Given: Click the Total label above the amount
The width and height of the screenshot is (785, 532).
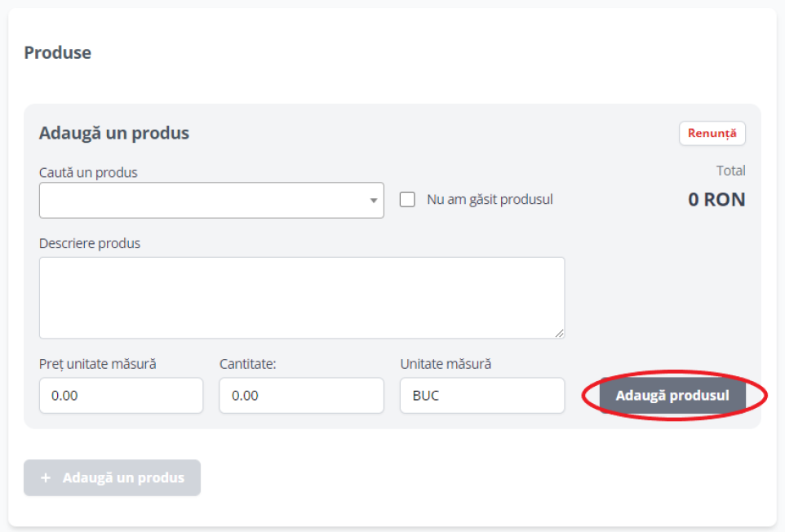Looking at the screenshot, I should pos(730,171).
